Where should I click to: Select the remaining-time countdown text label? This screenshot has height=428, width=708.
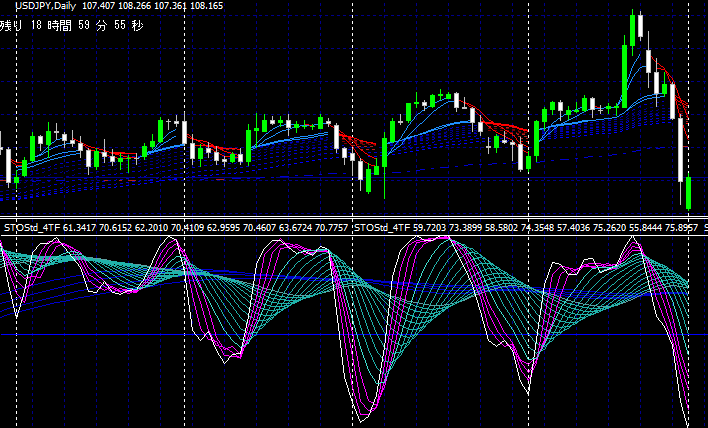pyautogui.click(x=72, y=25)
